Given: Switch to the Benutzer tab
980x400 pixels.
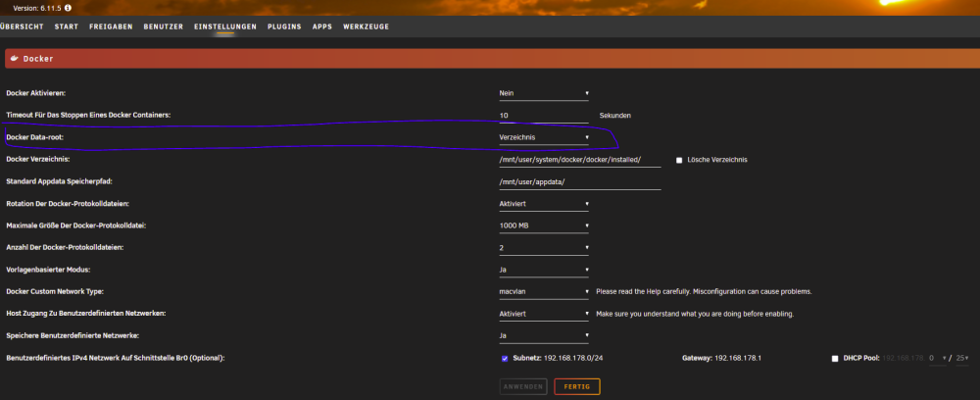Looking at the screenshot, I should tap(163, 26).
